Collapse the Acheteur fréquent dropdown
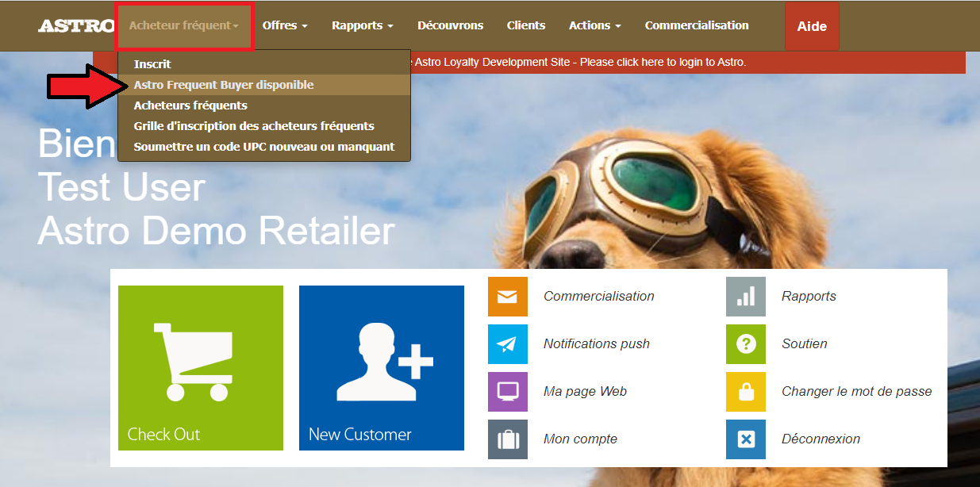Screen dimensions: 980x487 [x=184, y=26]
